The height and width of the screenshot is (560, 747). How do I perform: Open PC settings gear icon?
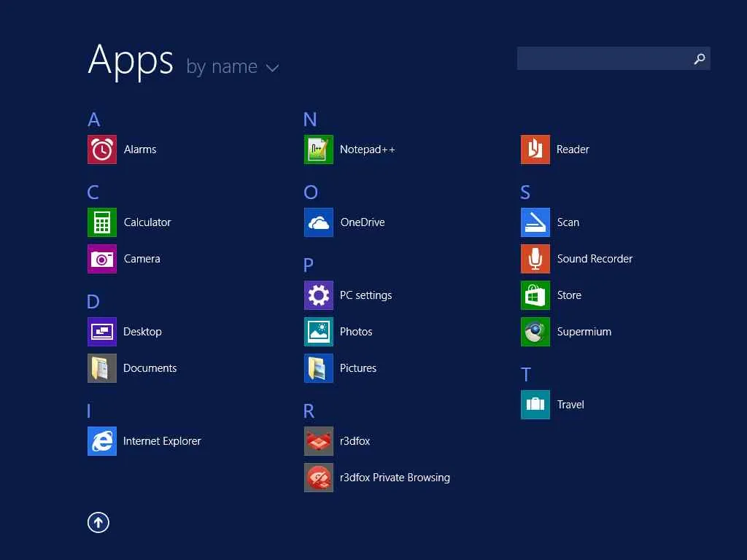(319, 295)
